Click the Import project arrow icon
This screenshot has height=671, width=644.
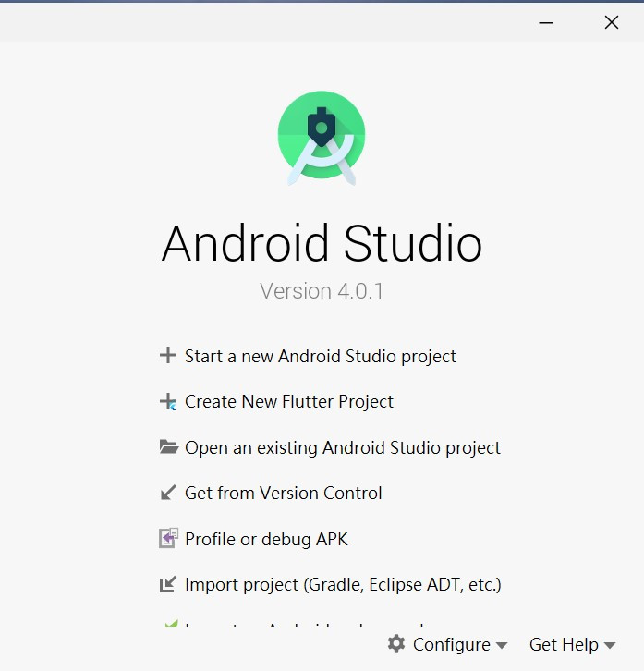pos(168,584)
